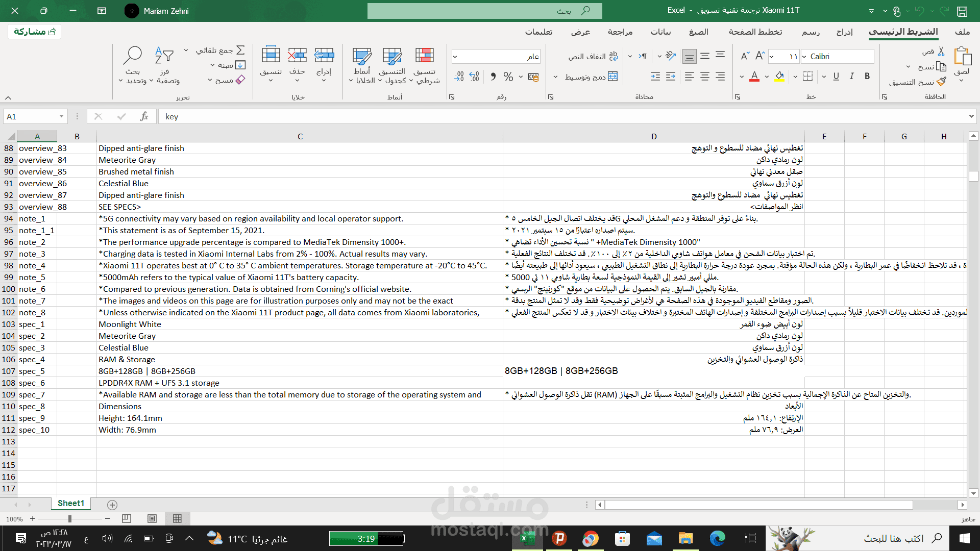
Task: Toggle Bottom Align vertical alignment
Action: pos(689,56)
